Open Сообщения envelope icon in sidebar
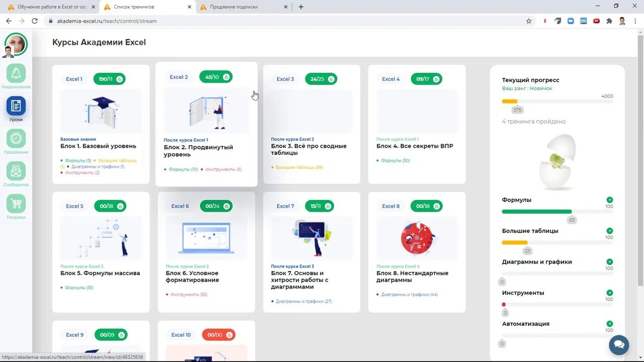Screen dimensions: 644x362 [16, 171]
